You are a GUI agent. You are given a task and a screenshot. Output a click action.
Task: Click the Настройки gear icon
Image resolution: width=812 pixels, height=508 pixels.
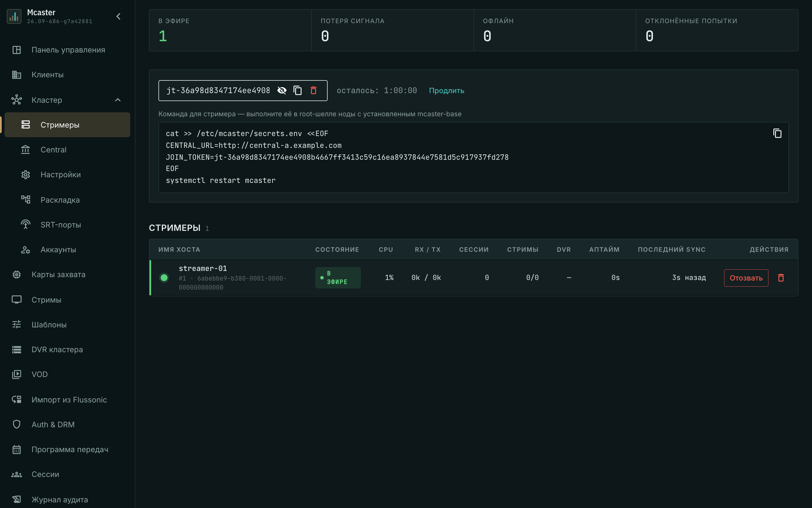(x=25, y=175)
